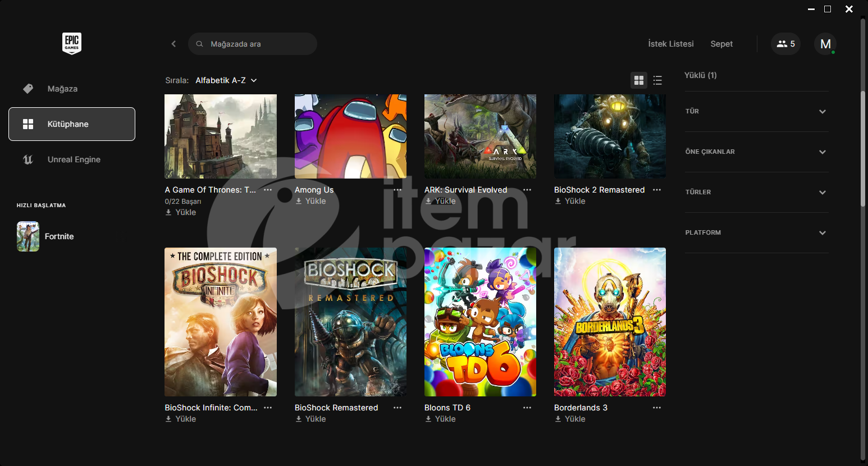Open the M profile avatar menu
868x466 pixels.
click(x=825, y=44)
